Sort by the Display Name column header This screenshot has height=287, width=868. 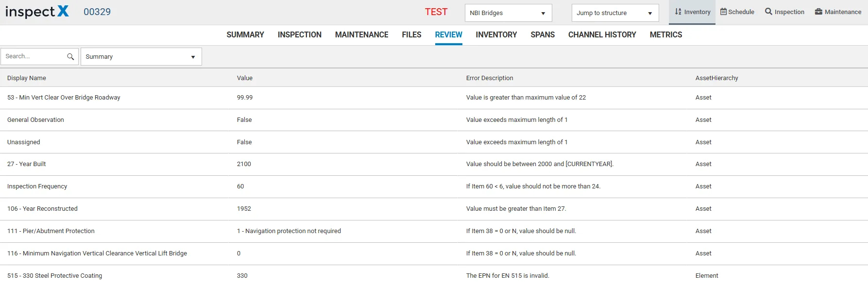pyautogui.click(x=27, y=78)
